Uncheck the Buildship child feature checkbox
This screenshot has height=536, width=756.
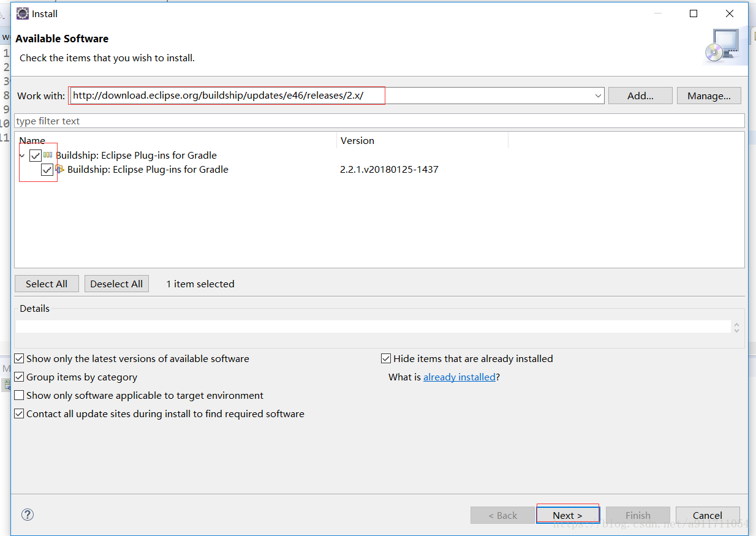tap(47, 170)
